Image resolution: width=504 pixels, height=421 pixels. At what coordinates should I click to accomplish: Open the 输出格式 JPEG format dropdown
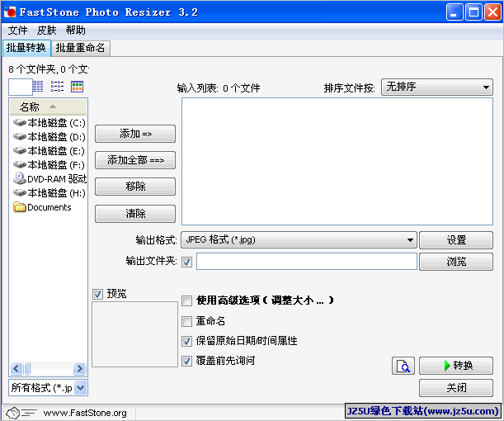[299, 240]
